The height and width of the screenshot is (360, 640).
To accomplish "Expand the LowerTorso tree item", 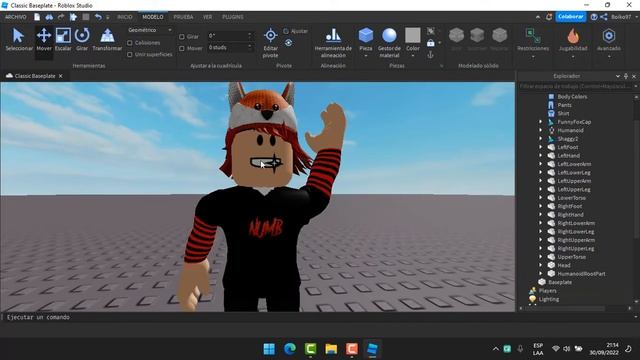I will 540,198.
